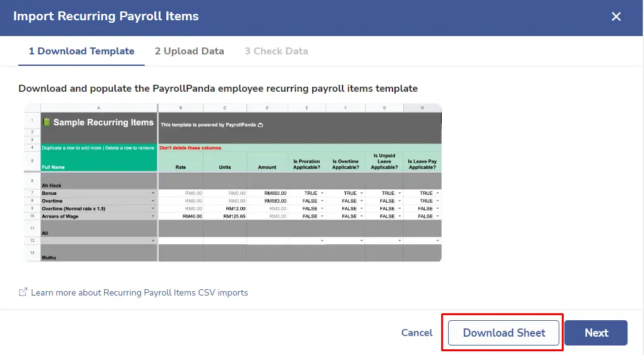Select the Download Template tab

pyautogui.click(x=82, y=51)
